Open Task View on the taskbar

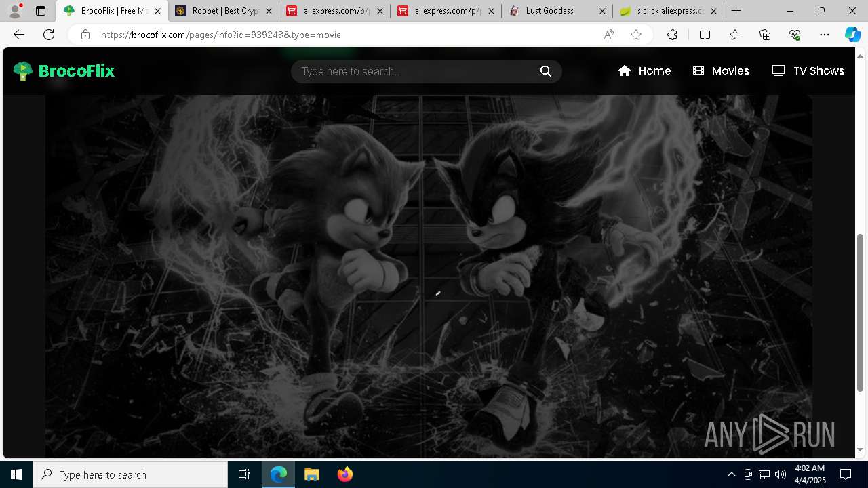click(244, 474)
